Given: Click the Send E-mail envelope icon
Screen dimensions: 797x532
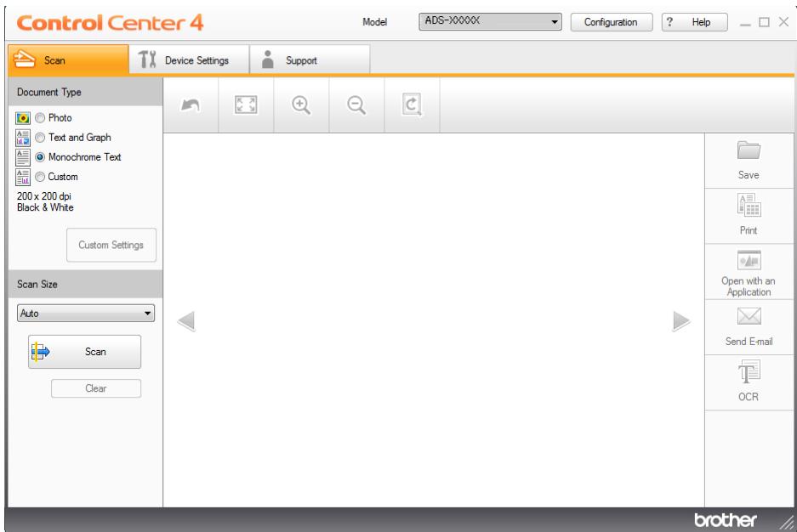Looking at the screenshot, I should (749, 316).
